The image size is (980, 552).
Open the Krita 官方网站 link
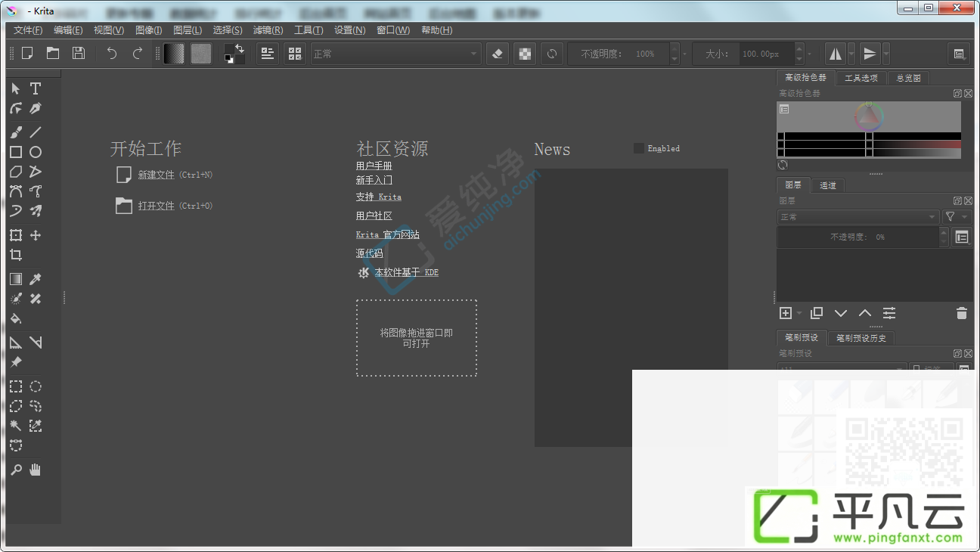[388, 234]
